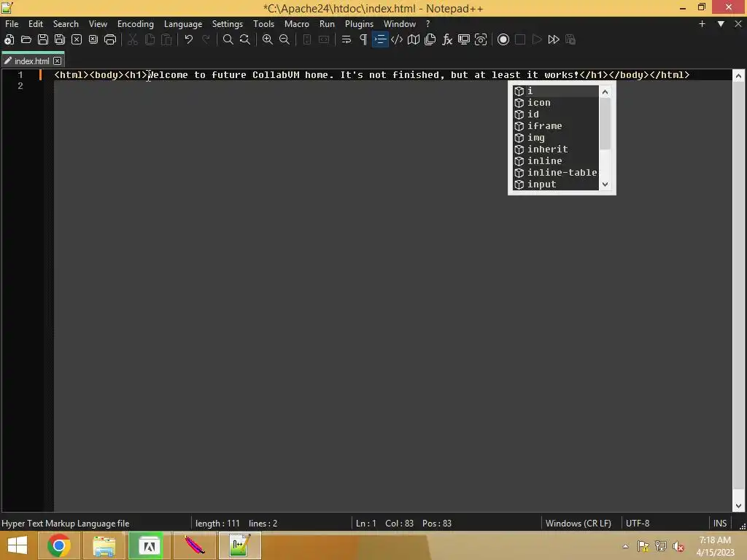Open the question mark help menu

[427, 24]
